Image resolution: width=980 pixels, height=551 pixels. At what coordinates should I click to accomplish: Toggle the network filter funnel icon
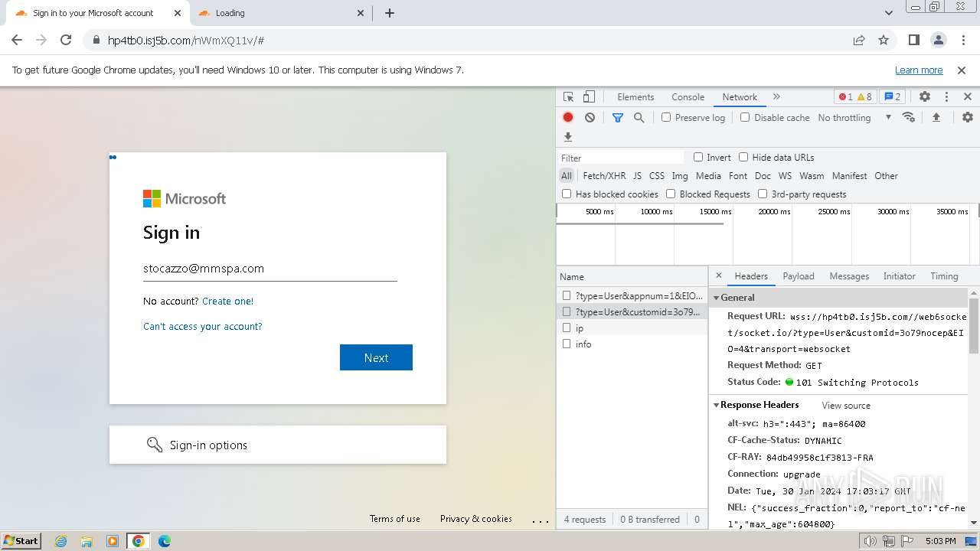point(618,117)
